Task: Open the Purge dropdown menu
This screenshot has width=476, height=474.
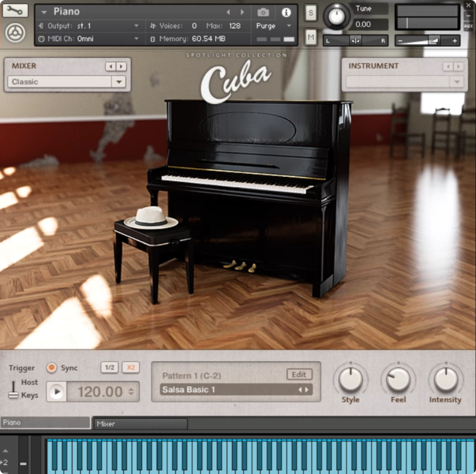Action: (289, 26)
